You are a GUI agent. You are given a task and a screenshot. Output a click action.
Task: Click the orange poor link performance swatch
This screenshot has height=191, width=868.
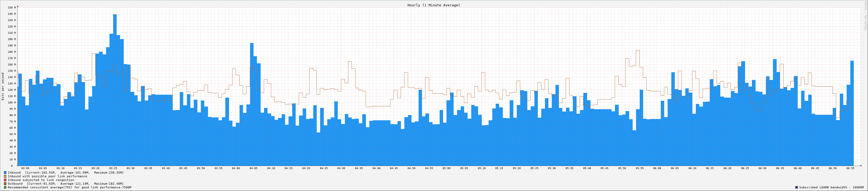5,176
